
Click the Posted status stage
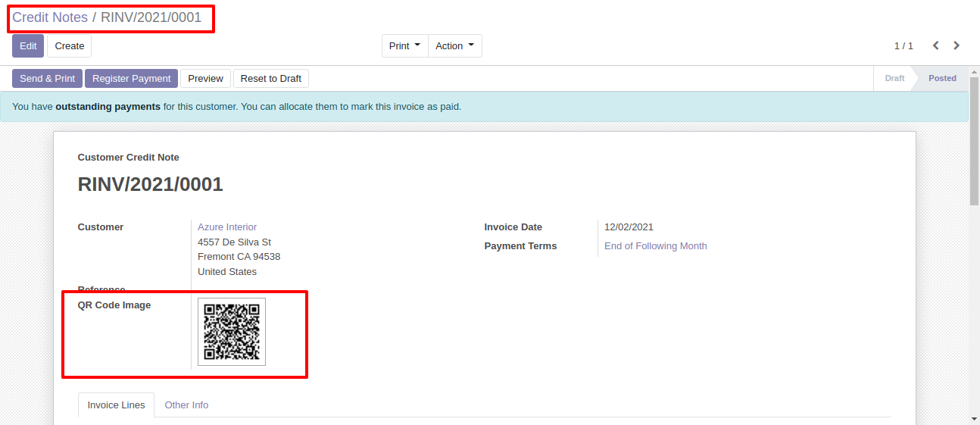click(942, 79)
